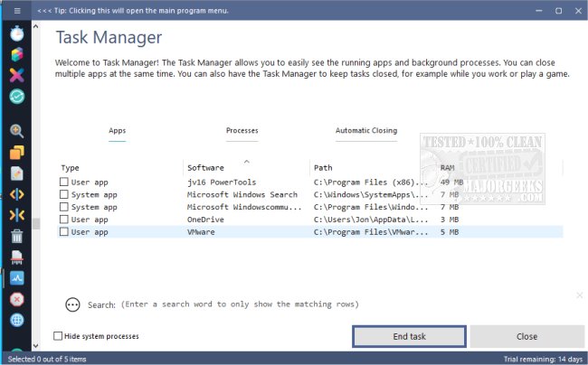Screen dimensions: 588x365
Task: Enable Hide system processes checkbox
Action: [x=59, y=336]
